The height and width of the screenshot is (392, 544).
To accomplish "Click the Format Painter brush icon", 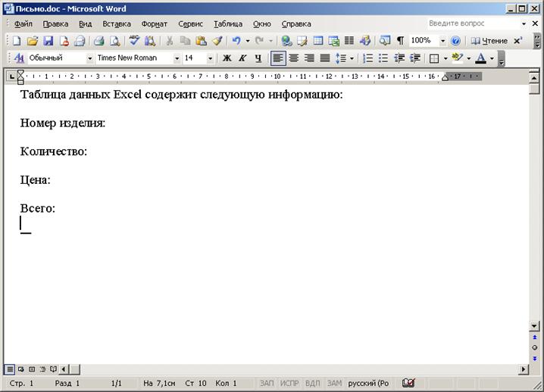I will point(217,41).
